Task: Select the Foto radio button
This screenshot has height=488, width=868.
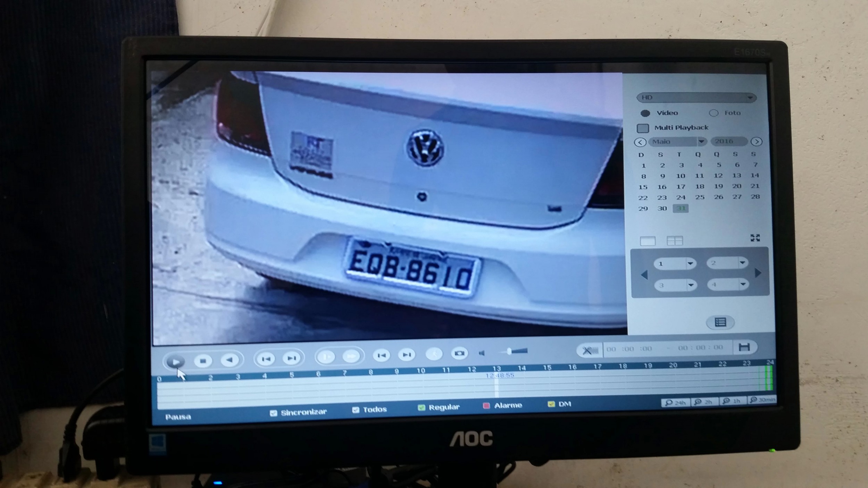Action: tap(713, 113)
